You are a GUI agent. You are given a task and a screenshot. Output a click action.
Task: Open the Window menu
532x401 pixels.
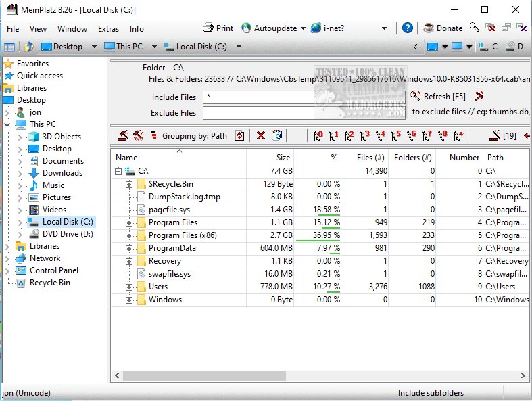(72, 29)
